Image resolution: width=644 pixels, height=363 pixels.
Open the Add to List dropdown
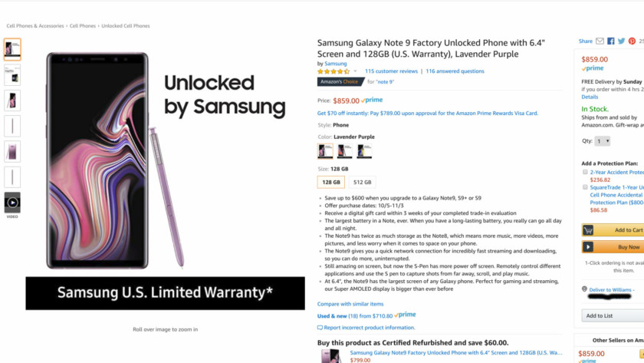pyautogui.click(x=613, y=315)
